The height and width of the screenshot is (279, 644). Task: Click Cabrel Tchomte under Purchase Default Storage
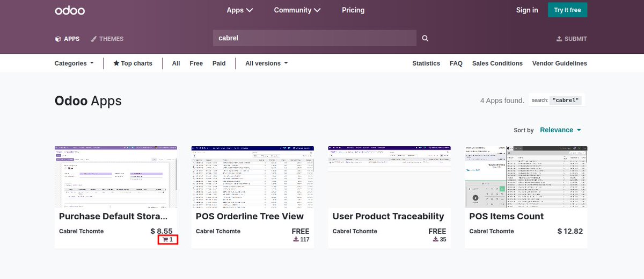81,232
